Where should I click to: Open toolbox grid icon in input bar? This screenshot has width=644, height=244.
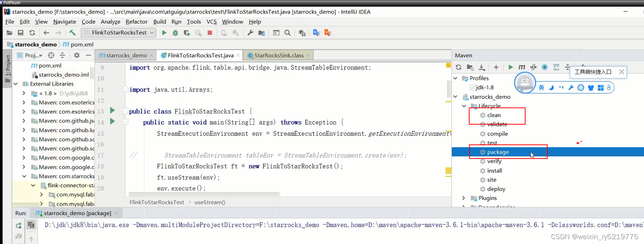(x=601, y=88)
